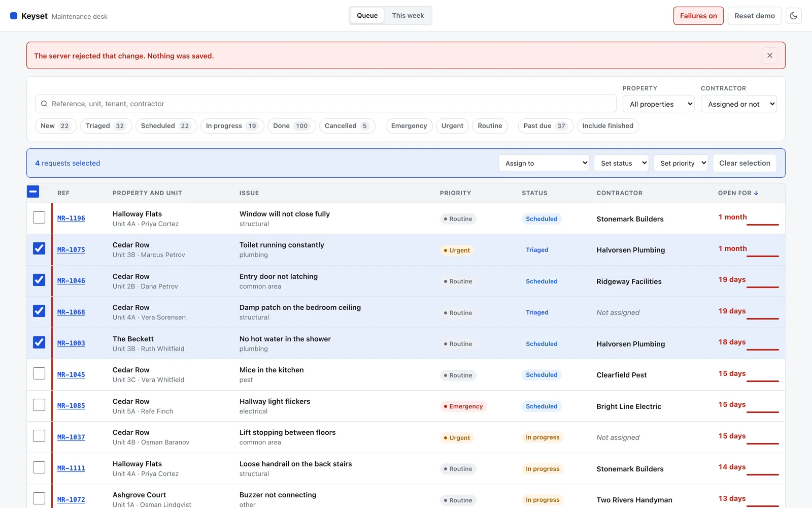812x508 pixels.
Task: Toggle the Include finished chip
Action: [x=607, y=126]
